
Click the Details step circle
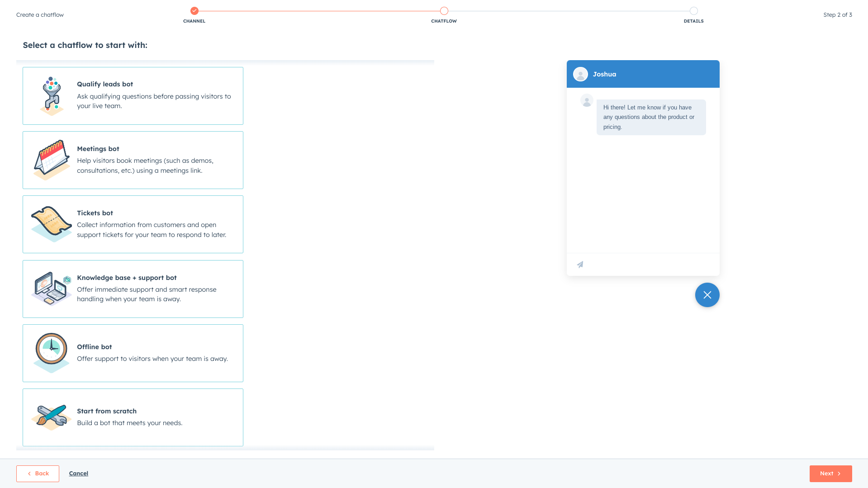694,11
